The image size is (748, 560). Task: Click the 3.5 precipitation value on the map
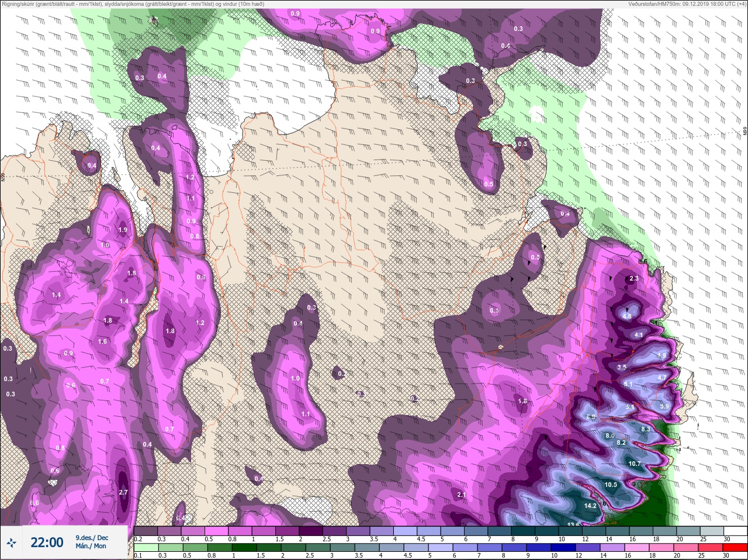pyautogui.click(x=622, y=367)
